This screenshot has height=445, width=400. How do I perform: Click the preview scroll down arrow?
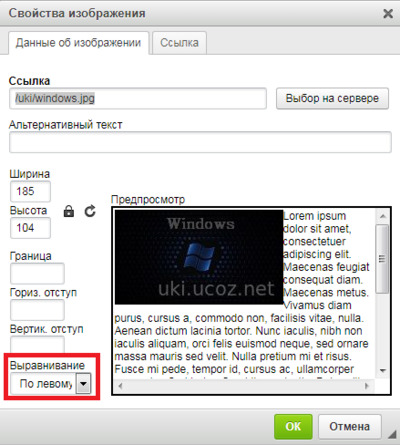pos(383,370)
